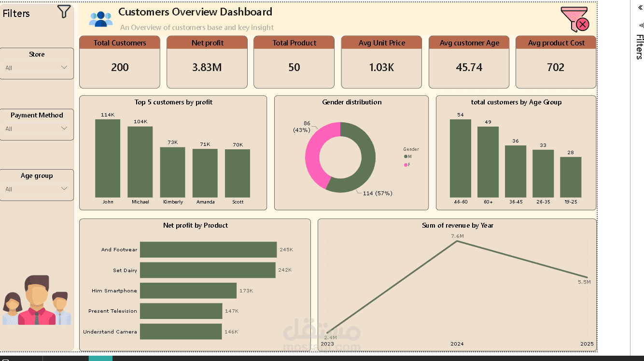Select Scott's bar in top customers chart

point(238,173)
